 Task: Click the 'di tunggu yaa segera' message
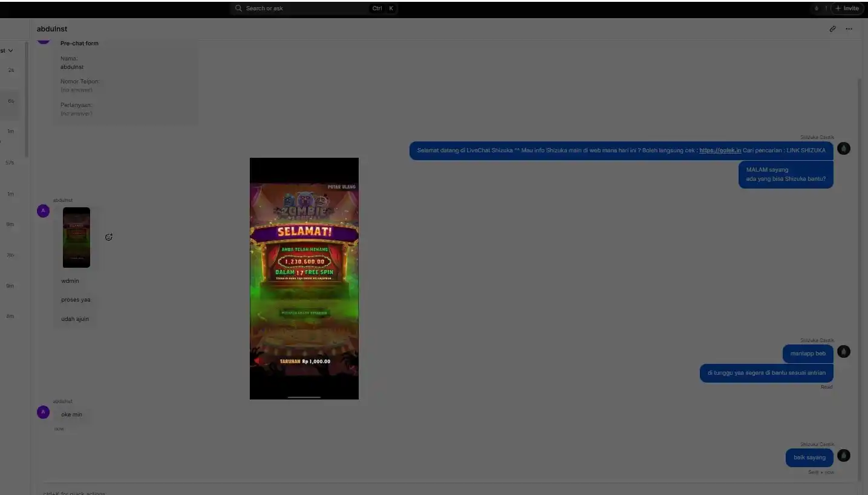[766, 373]
